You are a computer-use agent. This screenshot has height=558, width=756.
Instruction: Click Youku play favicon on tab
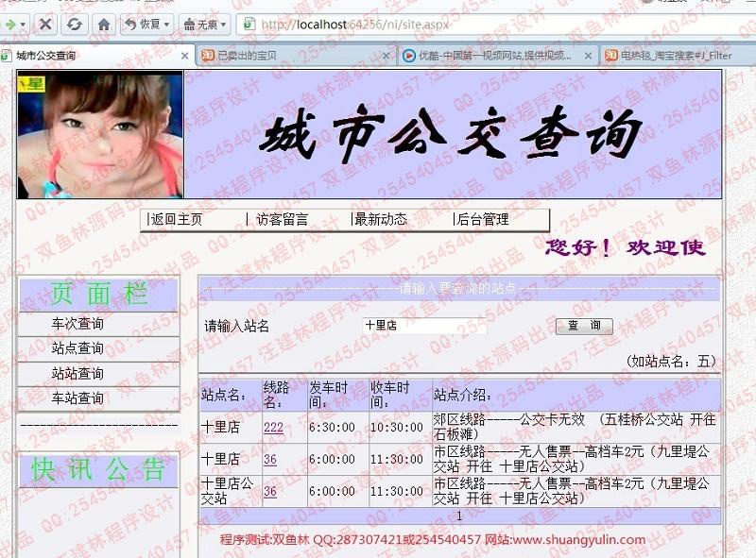(408, 56)
